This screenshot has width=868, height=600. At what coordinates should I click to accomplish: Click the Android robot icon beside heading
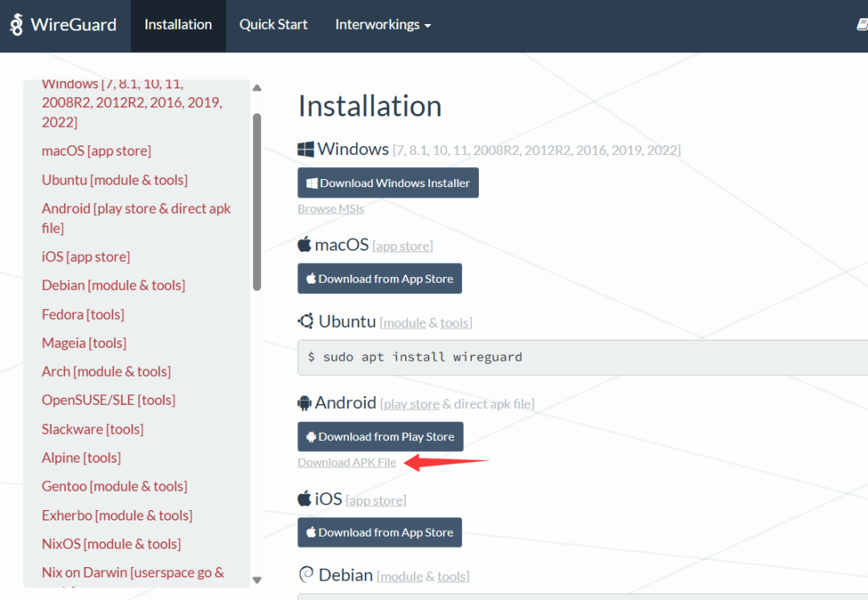305,403
